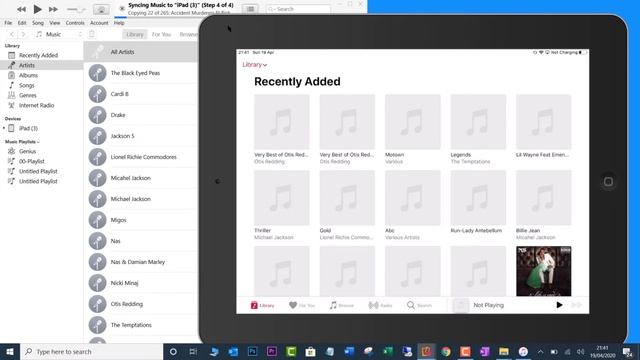Open the View menu
640x360 pixels.
55,23
